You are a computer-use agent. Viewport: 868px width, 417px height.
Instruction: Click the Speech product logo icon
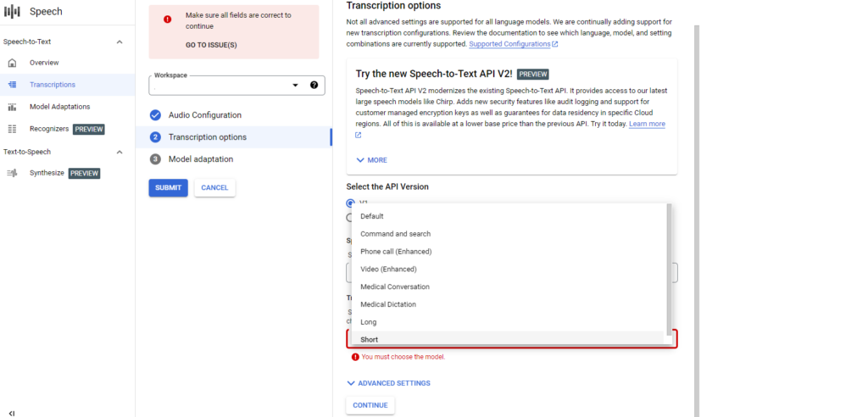[x=12, y=12]
